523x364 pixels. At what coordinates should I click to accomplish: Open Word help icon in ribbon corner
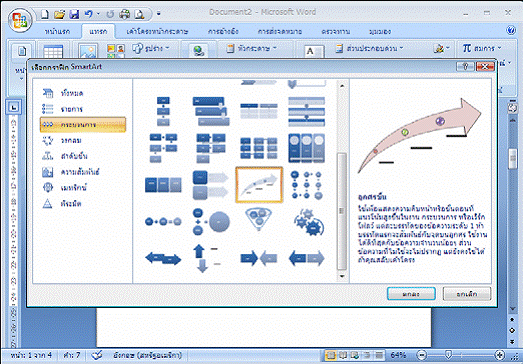click(x=511, y=31)
